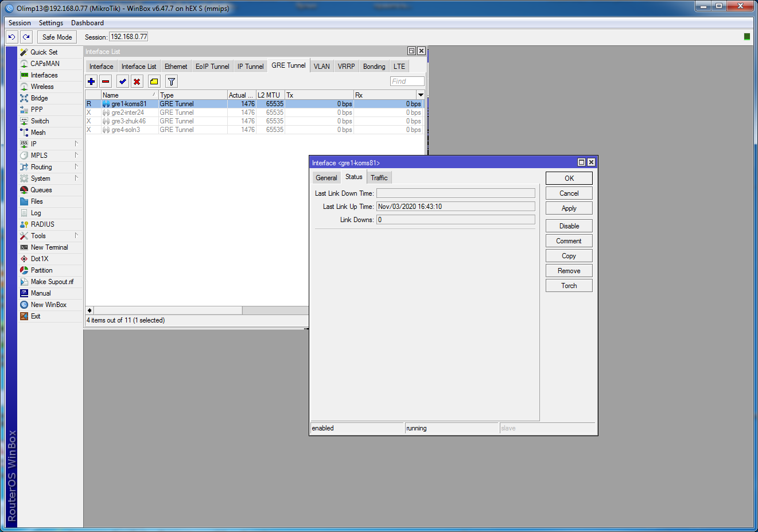Switch to the LTE tab
This screenshot has width=758, height=532.
coord(399,67)
